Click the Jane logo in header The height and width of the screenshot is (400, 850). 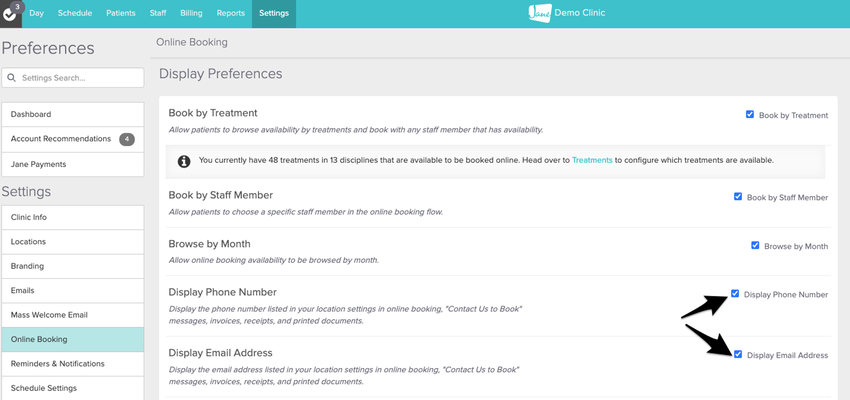tap(540, 13)
